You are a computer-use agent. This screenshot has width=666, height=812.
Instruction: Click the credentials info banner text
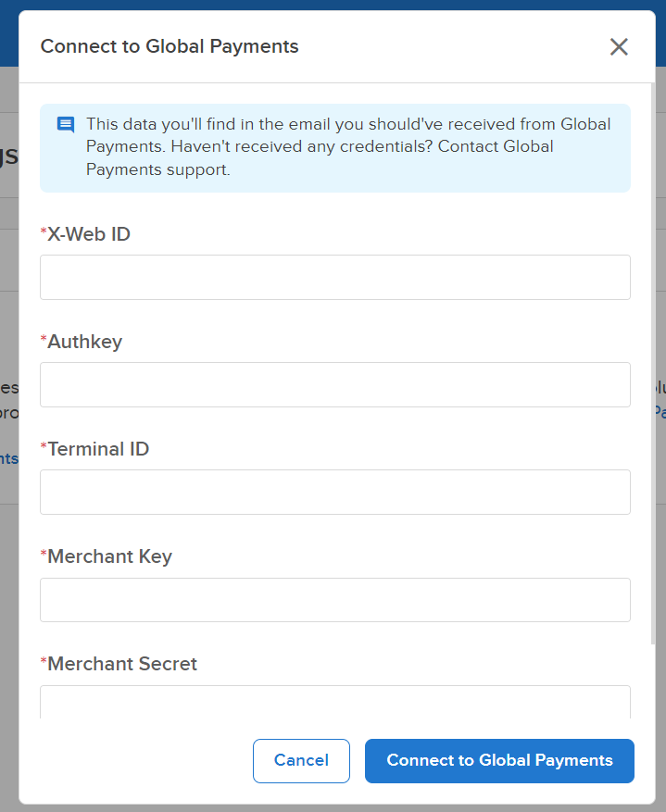pos(348,147)
